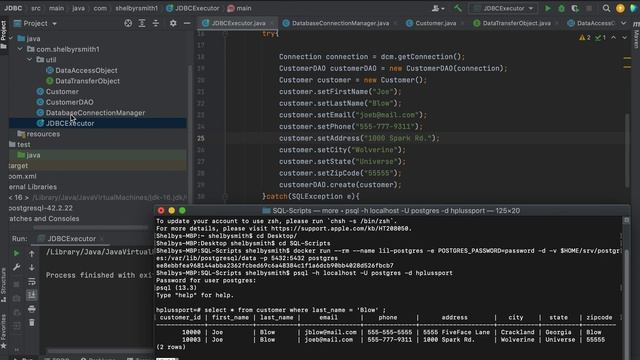Rerun JDBCExecutor in Run panel
Screen dimensions: 640x360
(x=16, y=253)
